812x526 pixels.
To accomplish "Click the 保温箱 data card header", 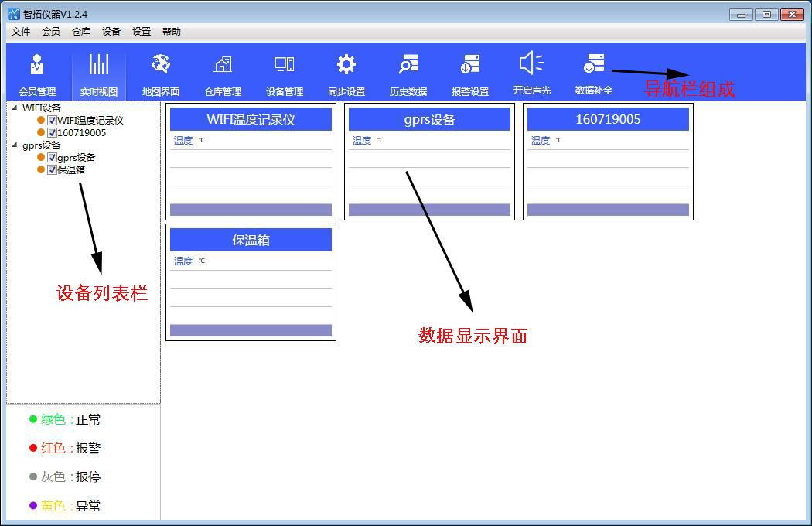I will click(251, 240).
